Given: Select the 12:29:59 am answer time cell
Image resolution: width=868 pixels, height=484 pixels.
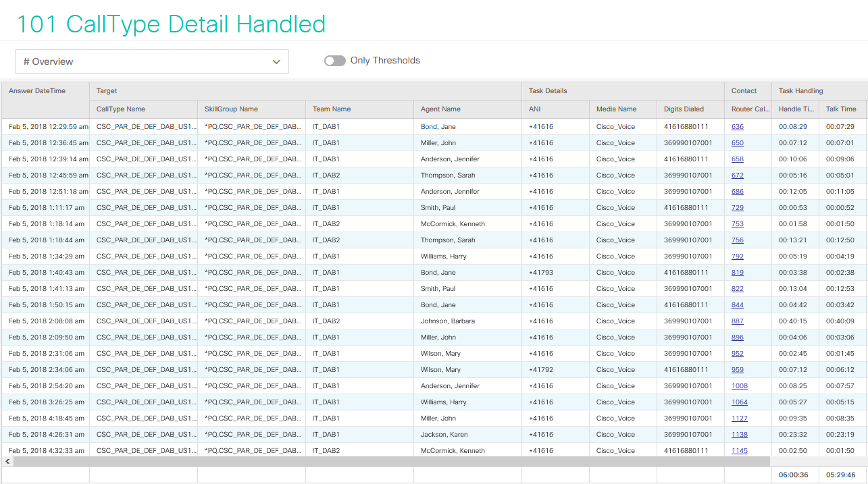Looking at the screenshot, I should (46, 127).
